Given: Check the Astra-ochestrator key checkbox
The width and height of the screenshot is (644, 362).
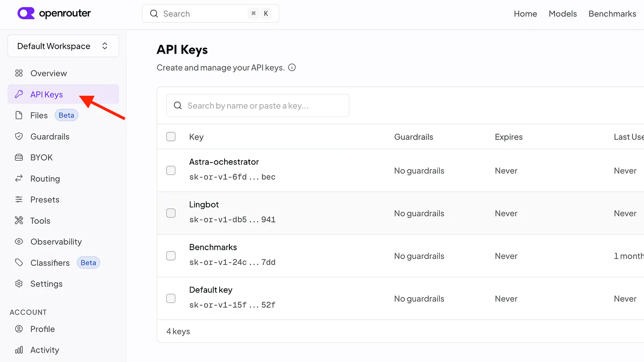Looking at the screenshot, I should (x=171, y=170).
